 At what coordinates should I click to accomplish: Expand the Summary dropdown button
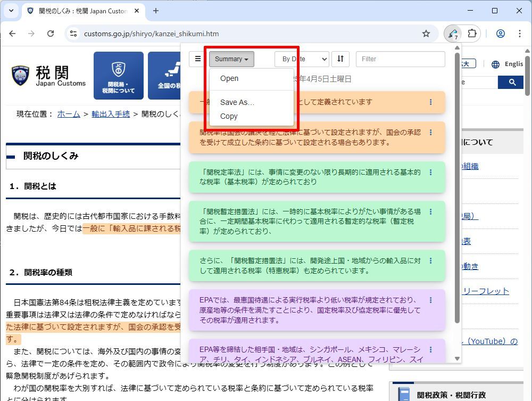tap(231, 59)
